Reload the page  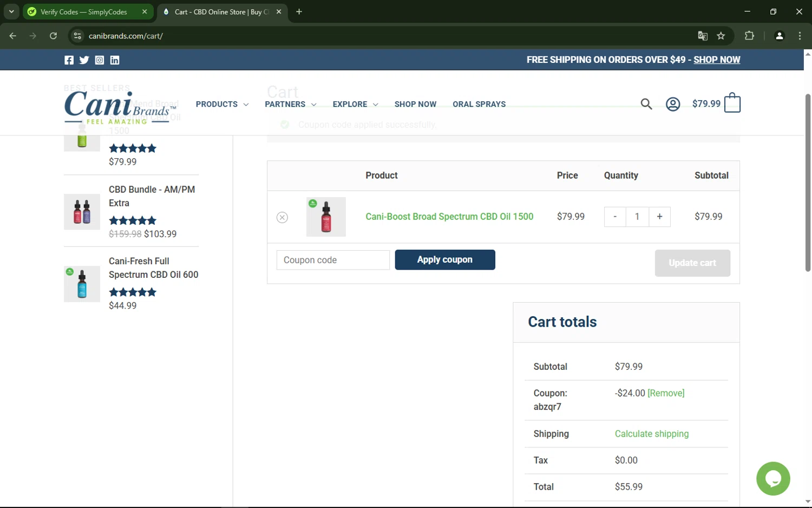[53, 36]
